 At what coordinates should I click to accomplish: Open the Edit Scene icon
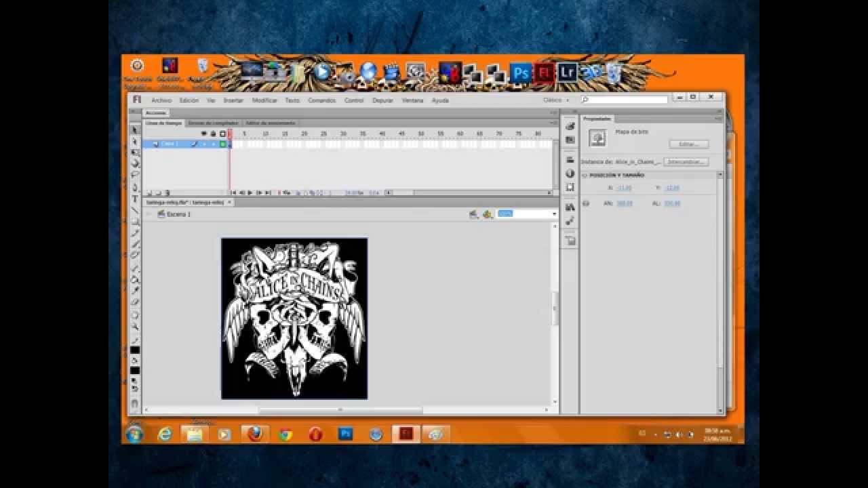[x=473, y=214]
